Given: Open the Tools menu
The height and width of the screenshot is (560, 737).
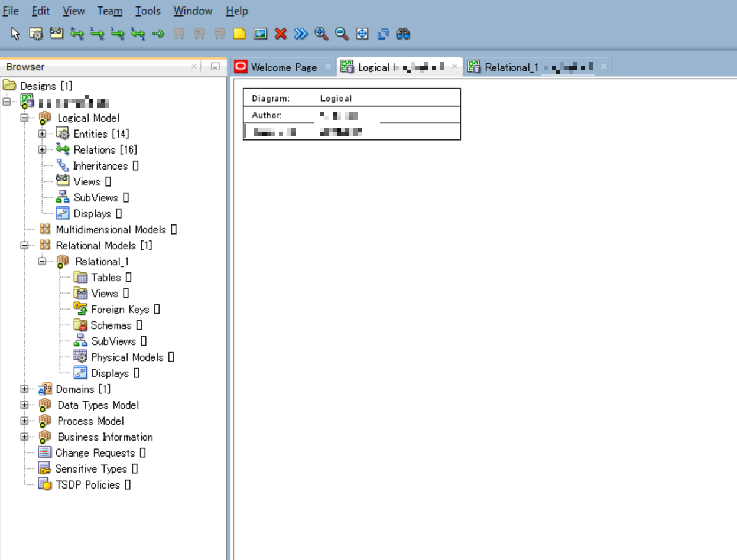Looking at the screenshot, I should click(148, 11).
